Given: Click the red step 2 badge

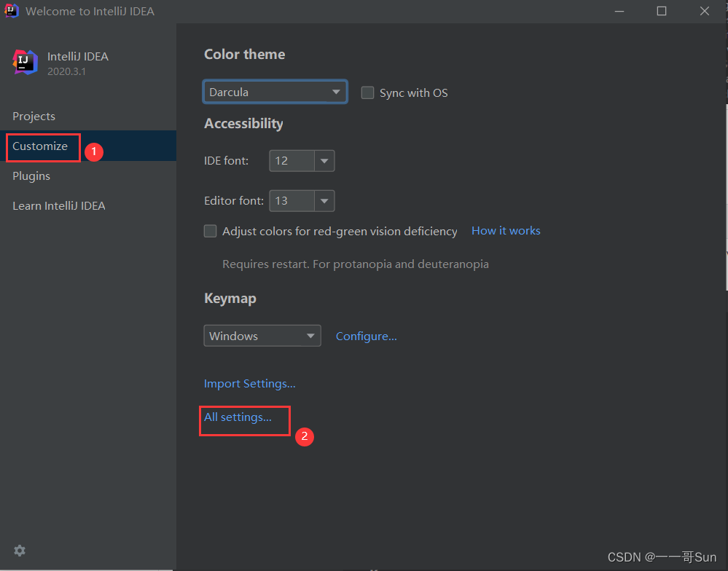Looking at the screenshot, I should [x=305, y=436].
